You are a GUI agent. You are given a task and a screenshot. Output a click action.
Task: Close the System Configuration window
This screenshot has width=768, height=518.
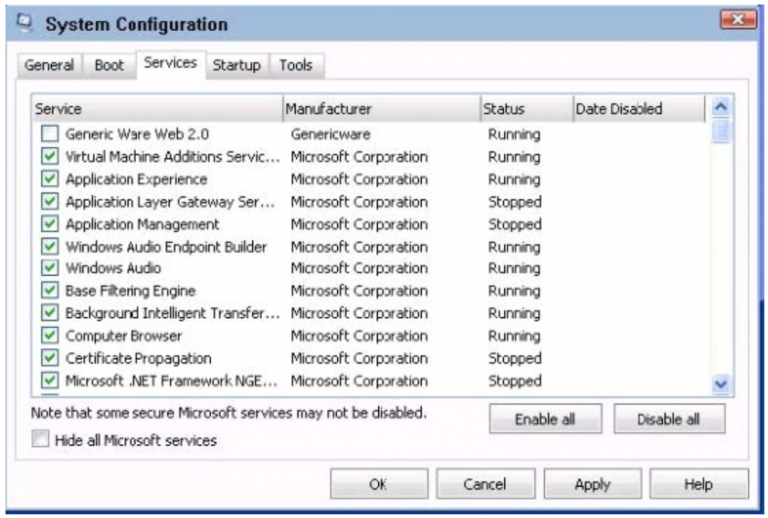[x=737, y=20]
